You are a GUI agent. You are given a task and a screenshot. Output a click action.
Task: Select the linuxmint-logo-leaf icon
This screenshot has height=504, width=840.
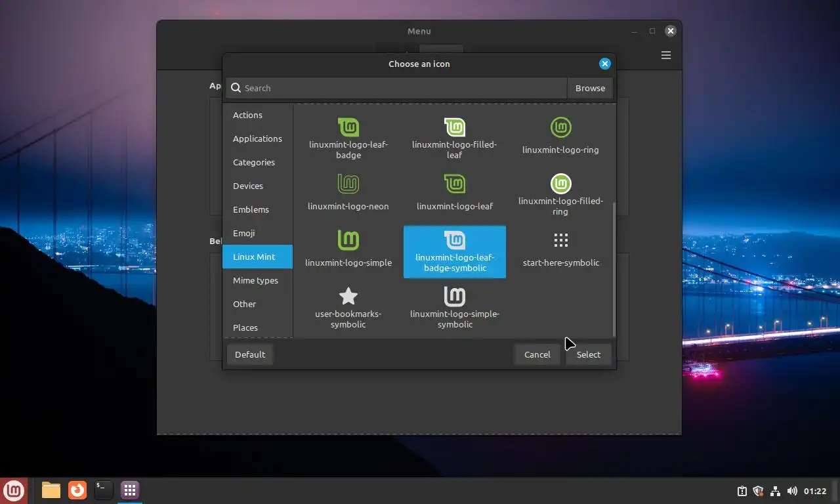click(455, 193)
